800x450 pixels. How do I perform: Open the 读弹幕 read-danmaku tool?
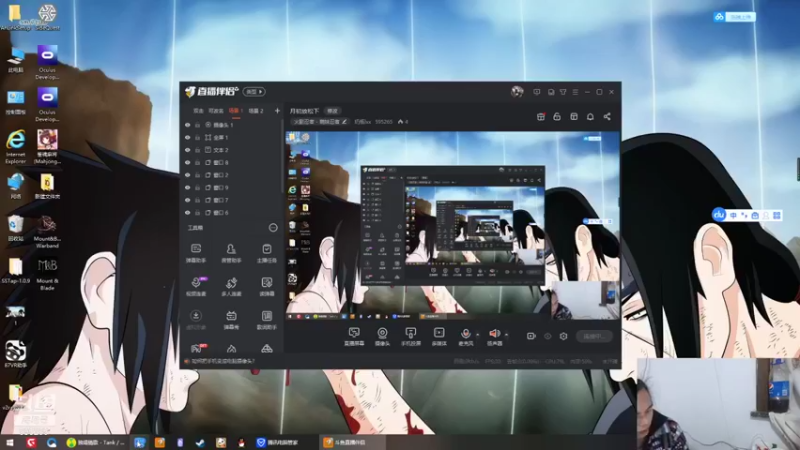[266, 287]
